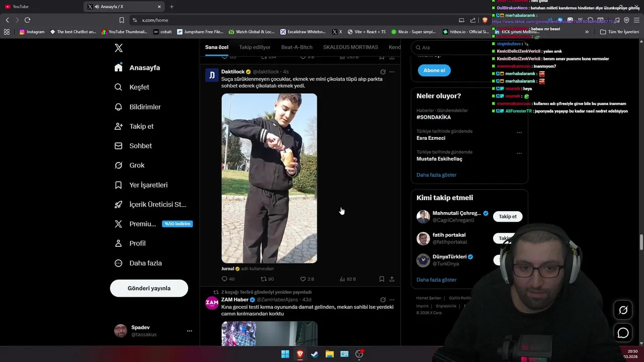
Task: Click Gönderi yayınla post button
Action: (149, 288)
